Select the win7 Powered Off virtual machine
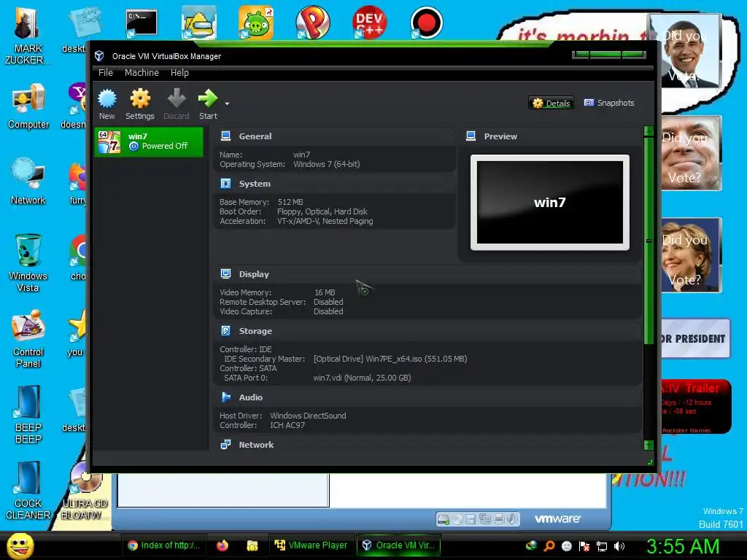 [149, 141]
